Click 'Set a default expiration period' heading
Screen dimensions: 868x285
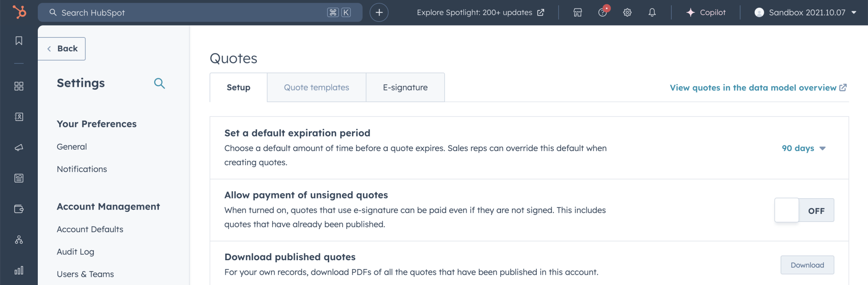297,133
